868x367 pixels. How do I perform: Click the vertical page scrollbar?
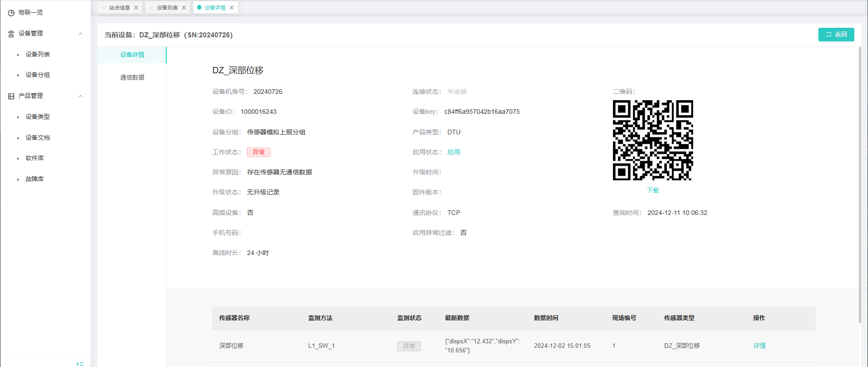coord(860,182)
